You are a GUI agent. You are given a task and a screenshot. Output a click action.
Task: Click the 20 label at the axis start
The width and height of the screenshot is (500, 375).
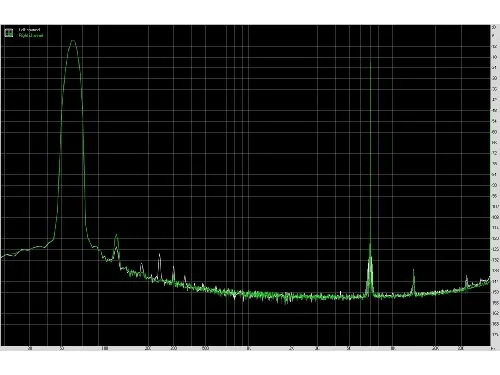point(30,349)
